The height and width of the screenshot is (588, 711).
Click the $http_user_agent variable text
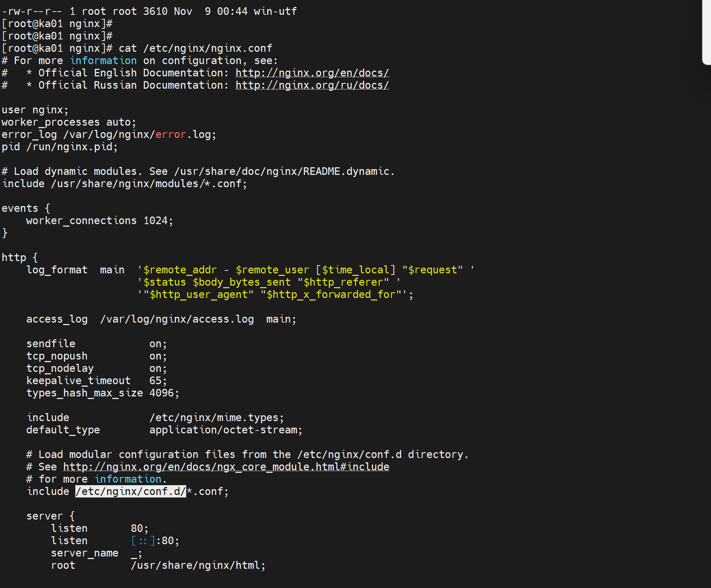[198, 294]
